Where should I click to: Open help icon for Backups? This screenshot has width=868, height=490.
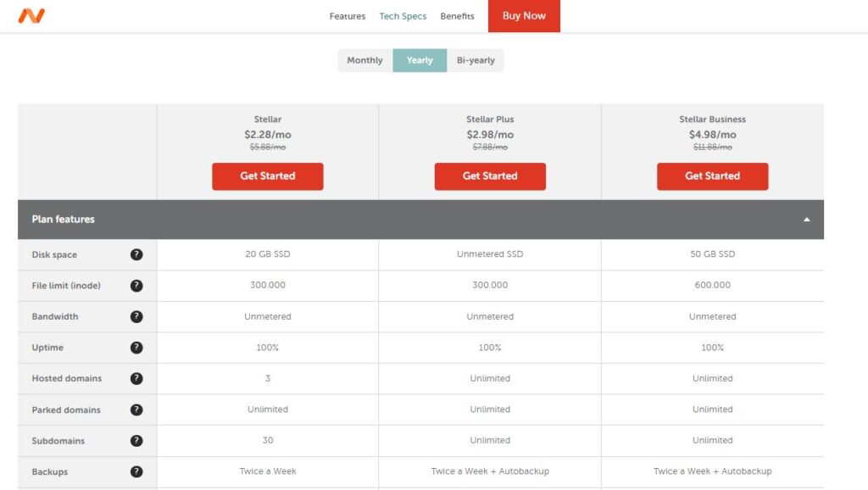click(x=136, y=471)
